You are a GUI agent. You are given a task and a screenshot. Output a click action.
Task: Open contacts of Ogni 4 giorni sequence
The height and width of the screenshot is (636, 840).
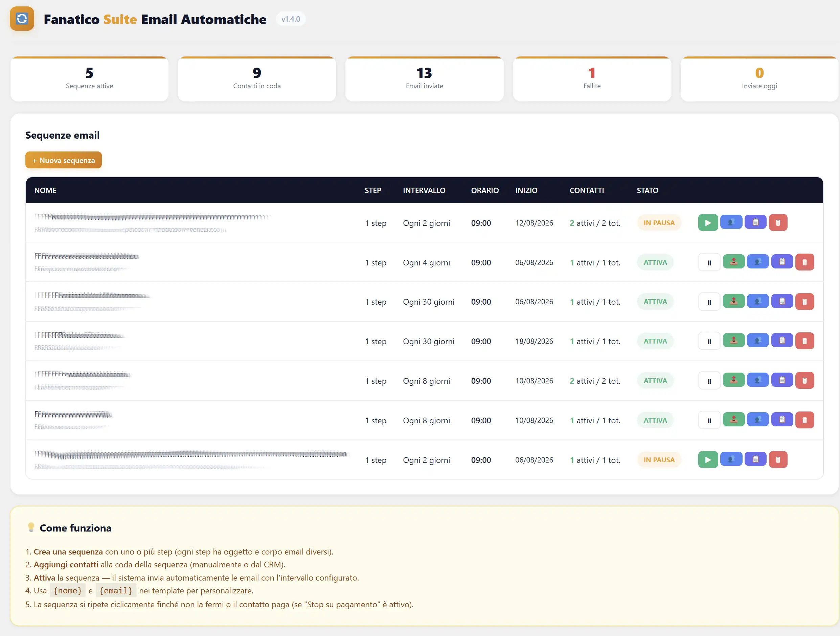(x=758, y=262)
